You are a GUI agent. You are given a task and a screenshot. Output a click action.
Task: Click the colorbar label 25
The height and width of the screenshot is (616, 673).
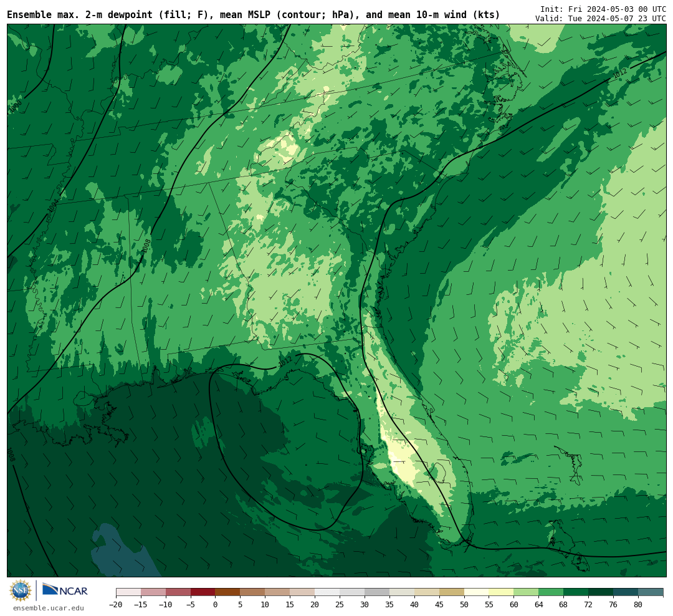click(x=340, y=604)
